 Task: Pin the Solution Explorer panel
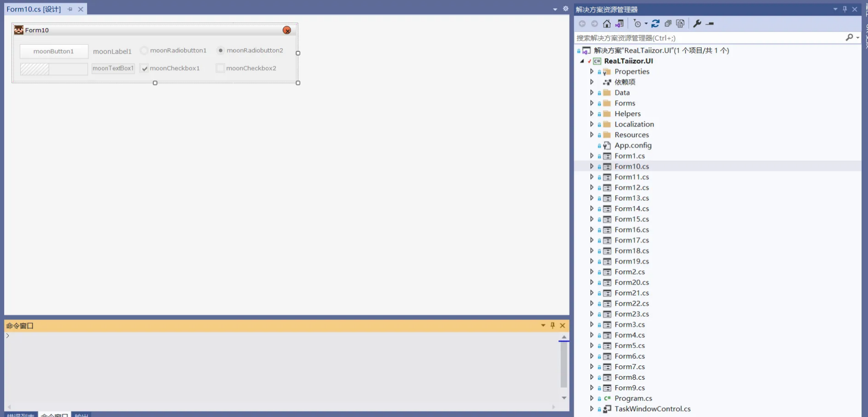[x=845, y=9]
